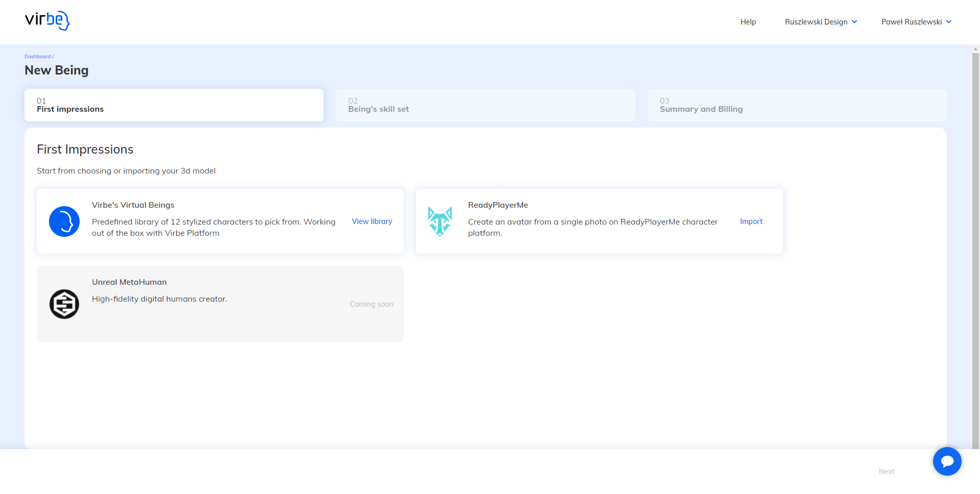Click the Next button at bottom
This screenshot has height=494, width=980.
click(887, 472)
